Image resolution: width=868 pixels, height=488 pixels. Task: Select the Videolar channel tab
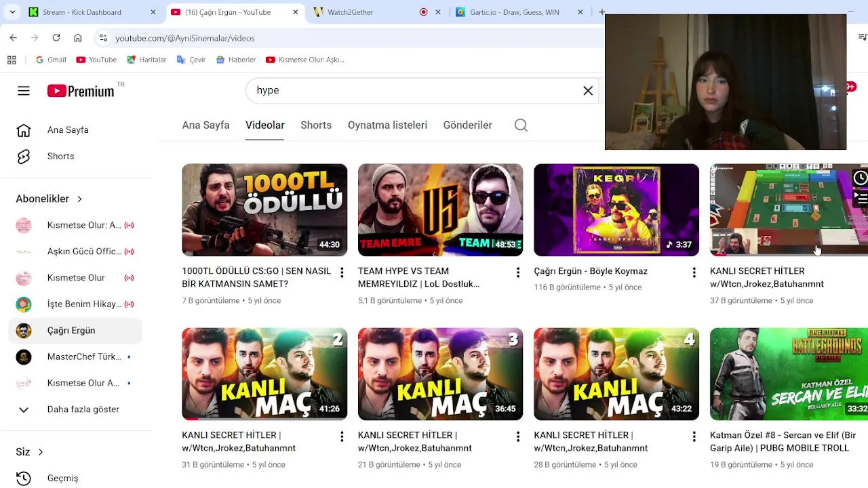pos(265,125)
